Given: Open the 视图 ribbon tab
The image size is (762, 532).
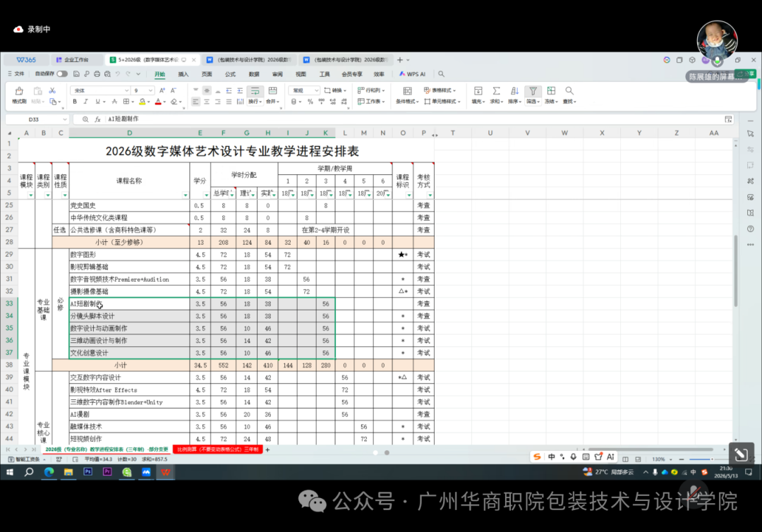Looking at the screenshot, I should tap(301, 74).
